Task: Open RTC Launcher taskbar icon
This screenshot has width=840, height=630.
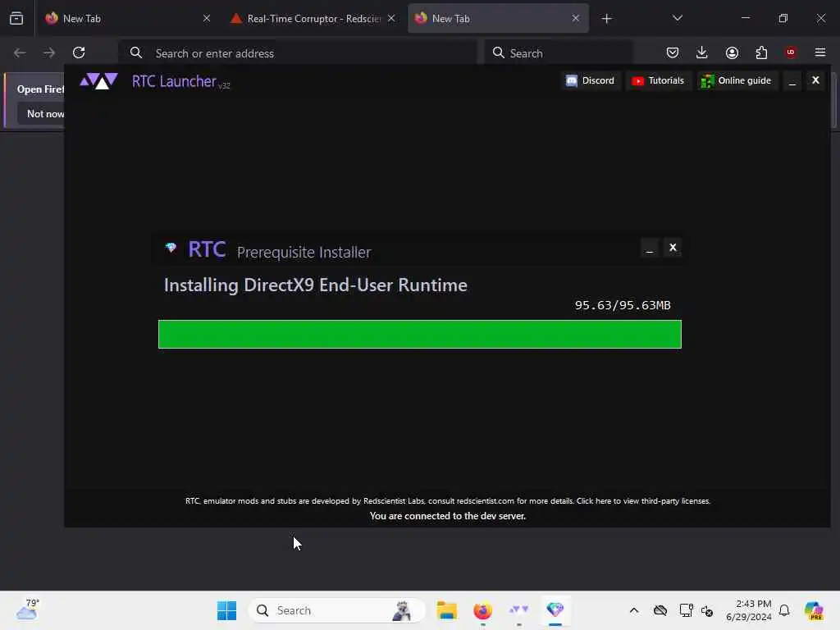Action: click(518, 610)
